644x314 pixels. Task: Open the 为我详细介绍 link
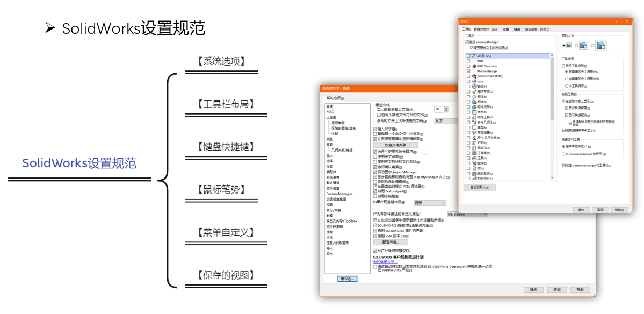click(x=384, y=262)
